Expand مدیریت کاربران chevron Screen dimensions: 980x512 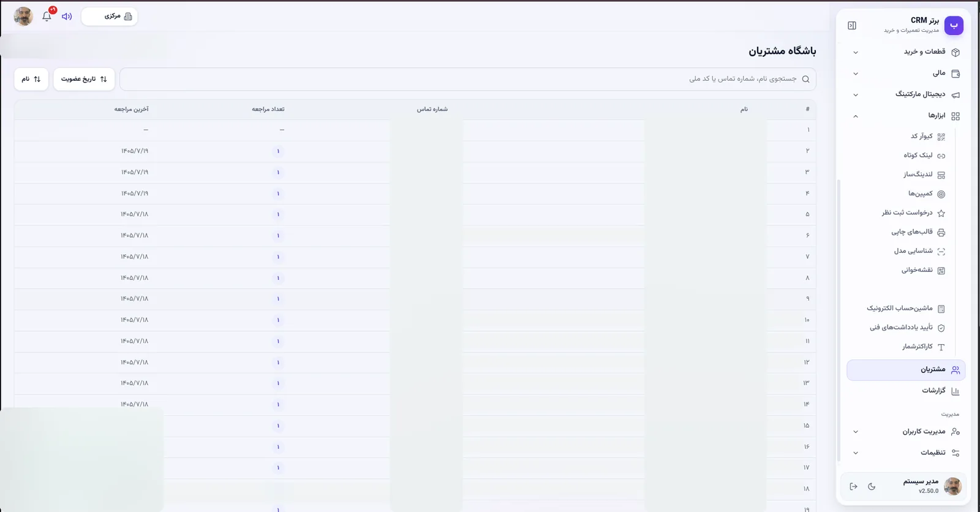856,432
